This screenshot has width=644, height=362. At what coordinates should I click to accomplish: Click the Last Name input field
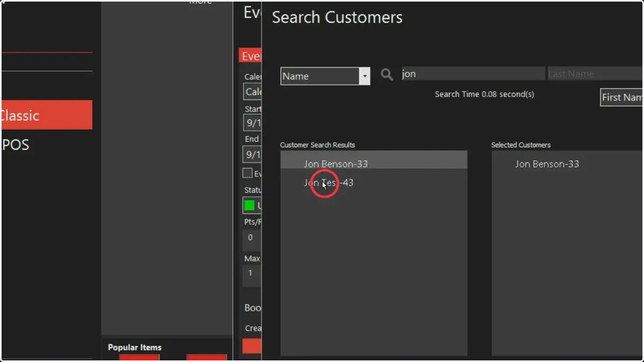pos(595,74)
